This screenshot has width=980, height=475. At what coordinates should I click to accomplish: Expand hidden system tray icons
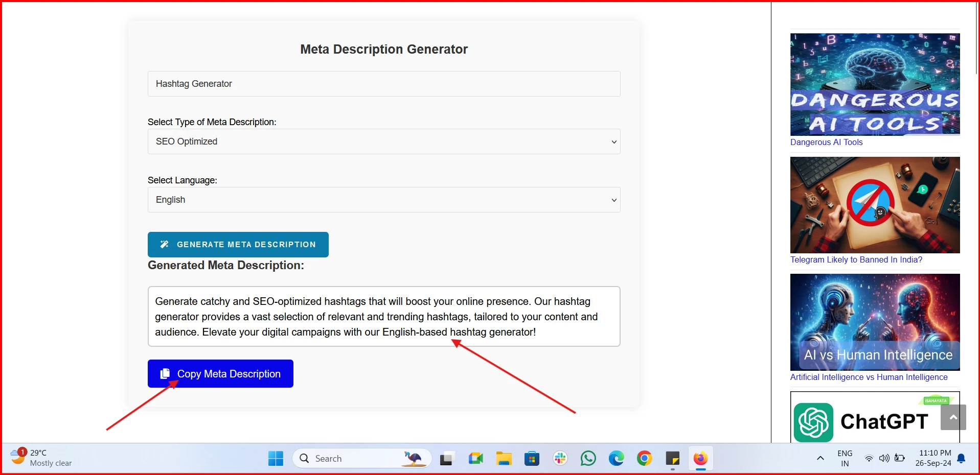[819, 458]
